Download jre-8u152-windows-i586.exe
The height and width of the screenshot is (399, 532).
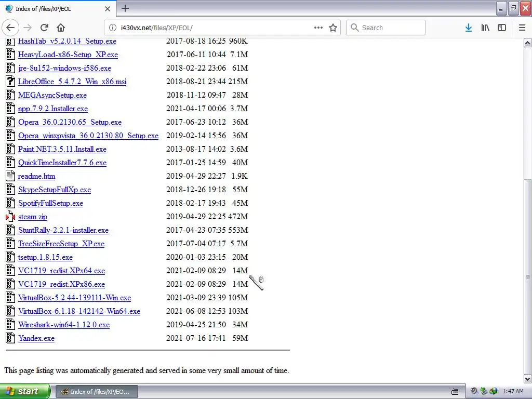click(x=64, y=68)
